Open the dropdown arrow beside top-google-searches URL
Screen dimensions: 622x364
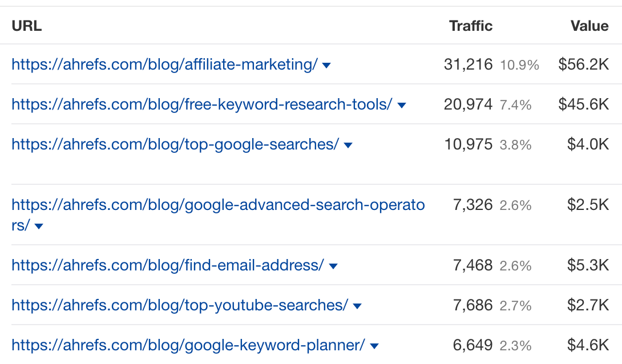(x=348, y=145)
